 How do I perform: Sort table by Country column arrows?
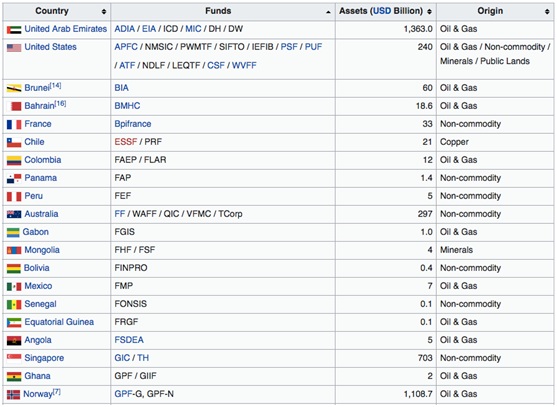104,12
